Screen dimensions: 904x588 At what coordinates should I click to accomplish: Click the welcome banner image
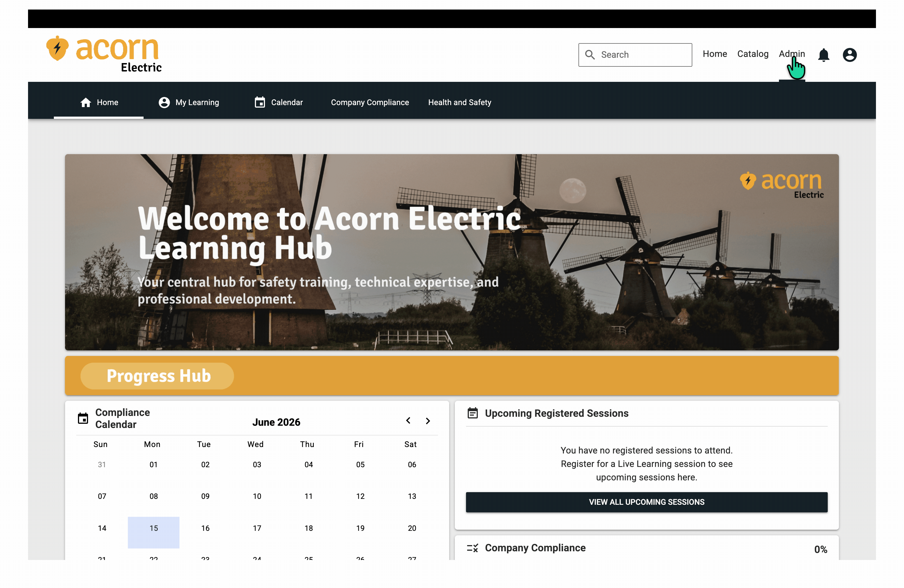click(x=452, y=252)
